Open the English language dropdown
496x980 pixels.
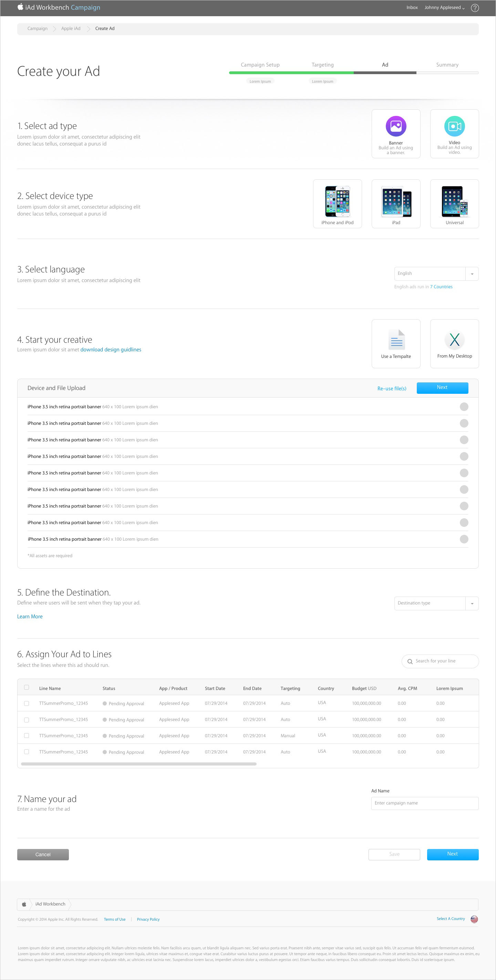(472, 274)
